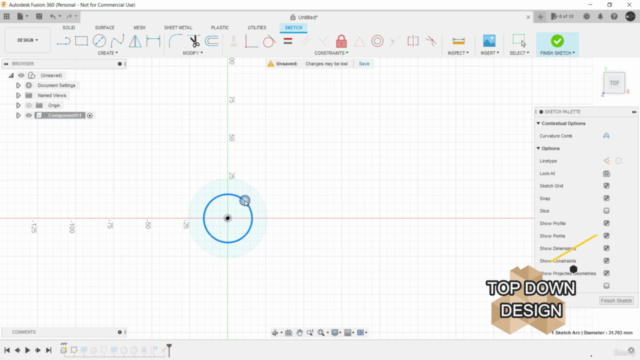
Task: Click the Save disk icon
Action: tap(39, 17)
